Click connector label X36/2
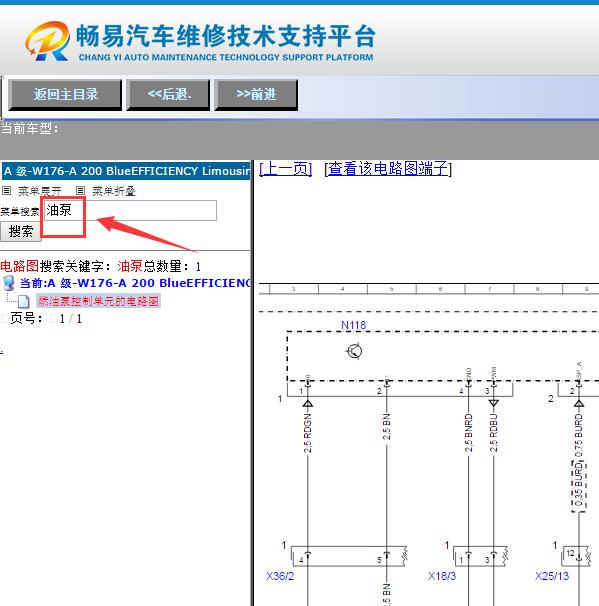 (280, 576)
